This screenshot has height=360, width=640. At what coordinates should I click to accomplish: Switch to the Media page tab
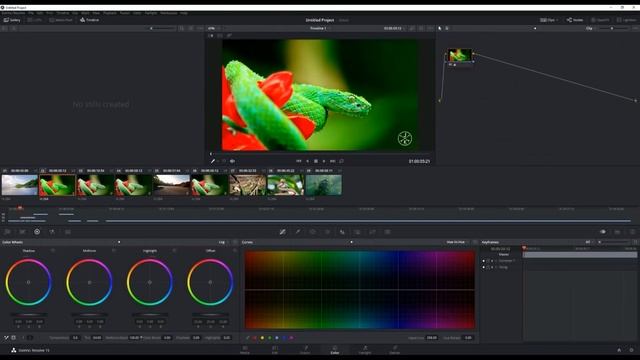[x=245, y=350]
